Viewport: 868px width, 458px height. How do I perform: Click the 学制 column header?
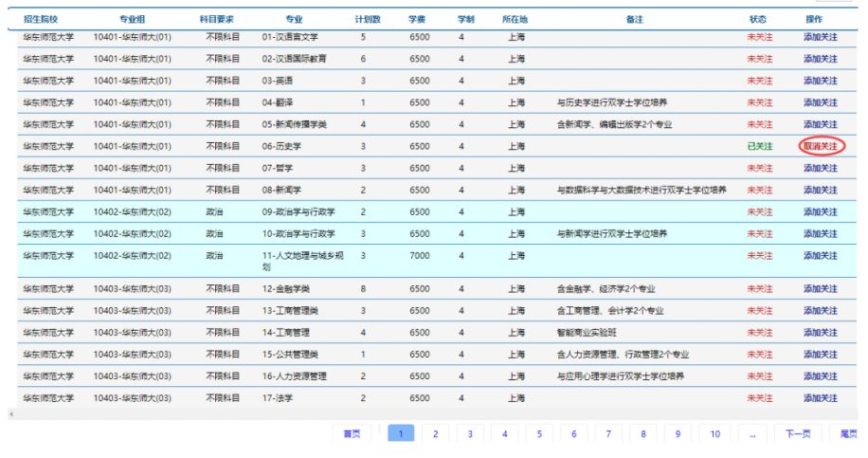click(x=466, y=19)
